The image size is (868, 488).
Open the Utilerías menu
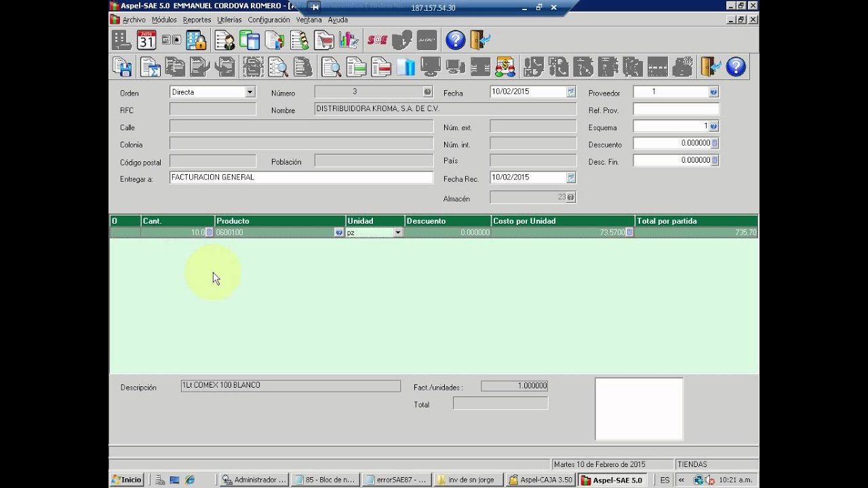point(229,20)
